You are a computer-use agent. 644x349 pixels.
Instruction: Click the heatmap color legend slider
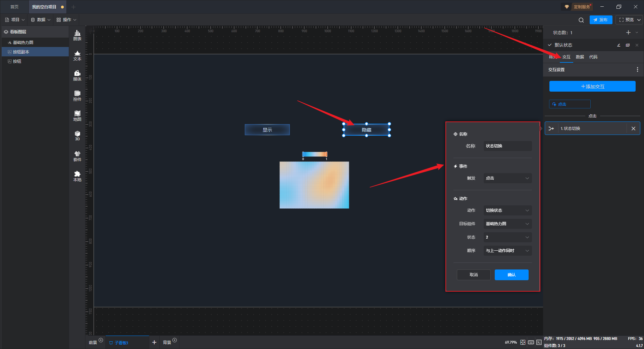(315, 154)
